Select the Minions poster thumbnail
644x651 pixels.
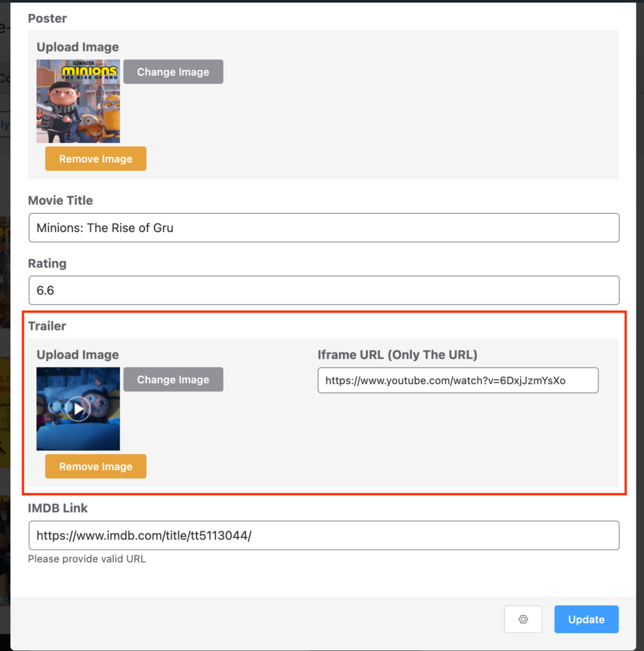point(78,101)
